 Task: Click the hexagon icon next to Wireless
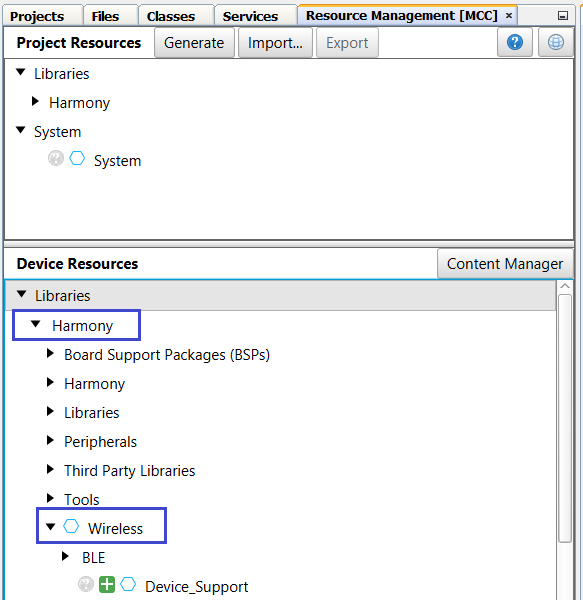pos(71,527)
